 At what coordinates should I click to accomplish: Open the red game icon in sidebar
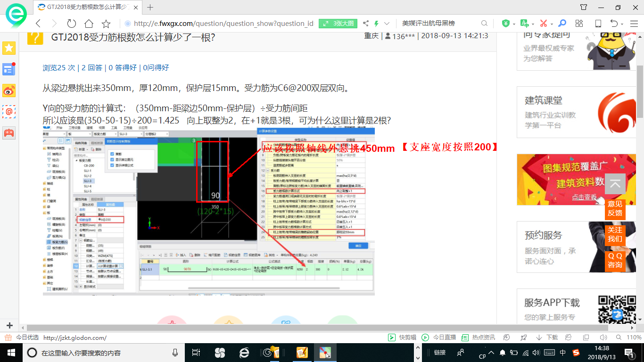pyautogui.click(x=9, y=133)
